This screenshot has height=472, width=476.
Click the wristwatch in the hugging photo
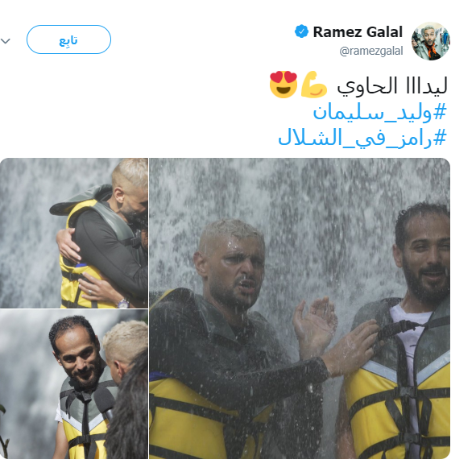point(123,303)
